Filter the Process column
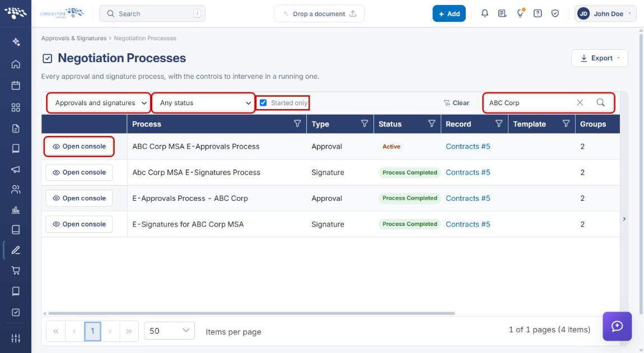Viewport: 644px width, 353px height. [297, 124]
